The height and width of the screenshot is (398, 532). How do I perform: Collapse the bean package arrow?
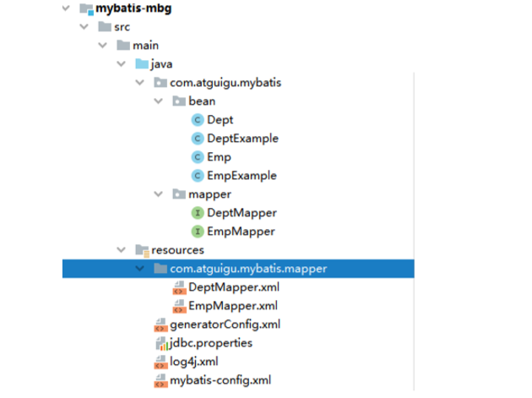(158, 101)
